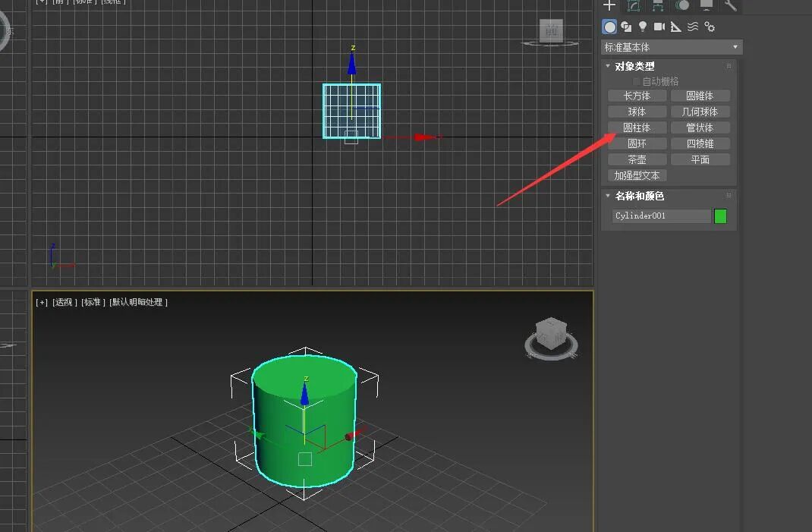Select the Helpers ruler category icon
The image size is (812, 532).
pos(676,27)
